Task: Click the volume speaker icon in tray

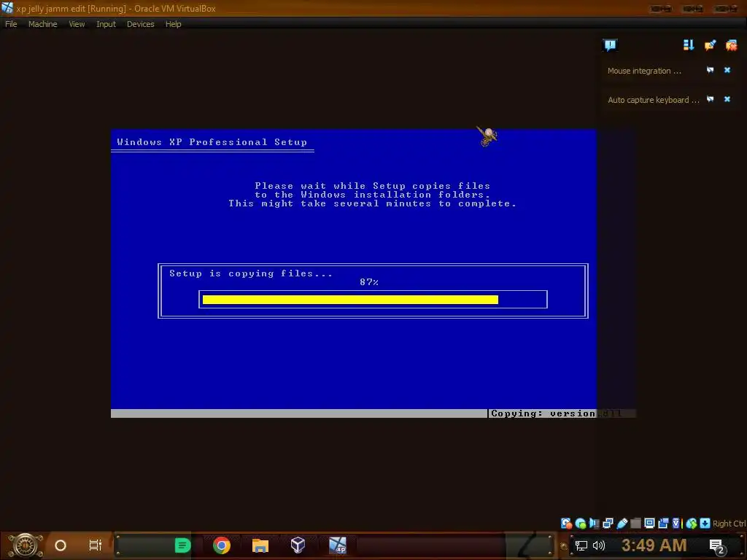Action: (x=599, y=545)
